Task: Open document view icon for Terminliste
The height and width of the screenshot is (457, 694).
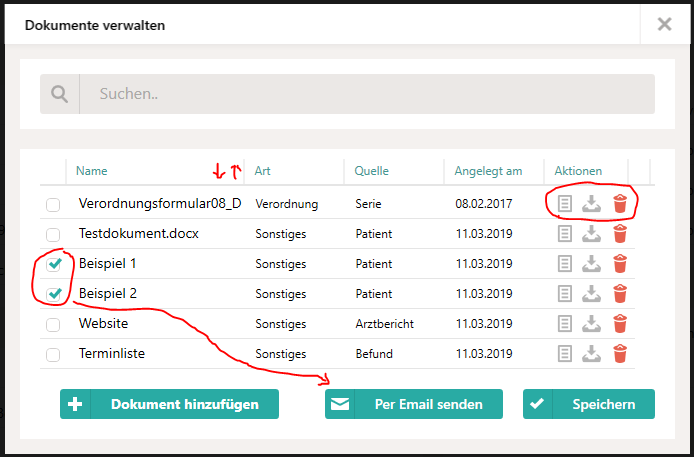Action: tap(564, 354)
